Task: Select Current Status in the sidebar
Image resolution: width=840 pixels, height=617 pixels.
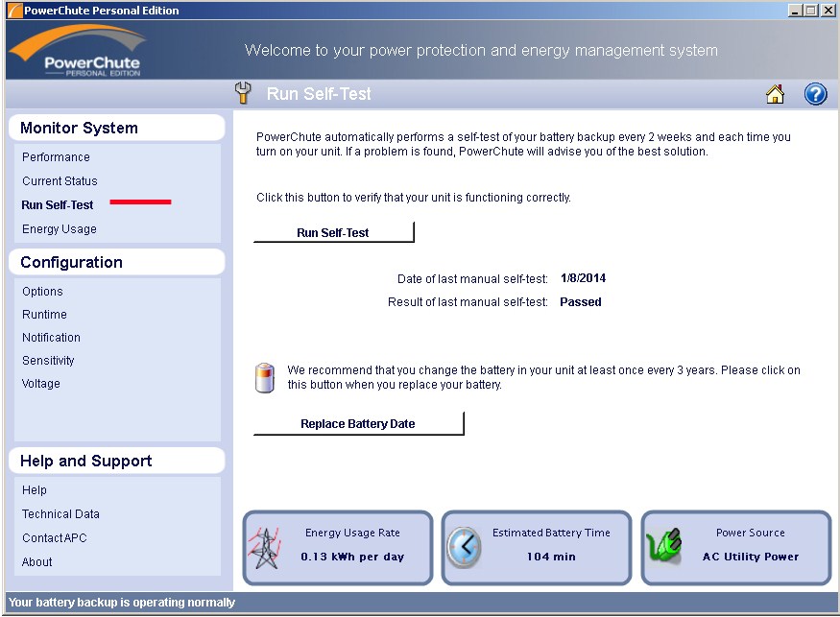Action: [60, 181]
